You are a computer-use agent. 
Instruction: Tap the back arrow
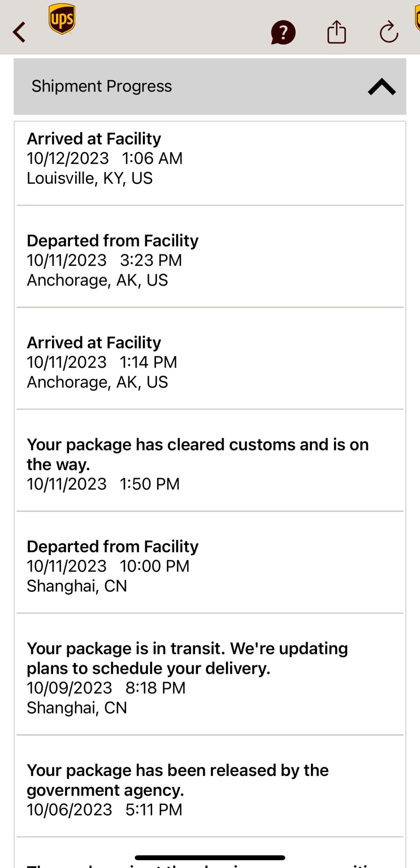(19, 32)
